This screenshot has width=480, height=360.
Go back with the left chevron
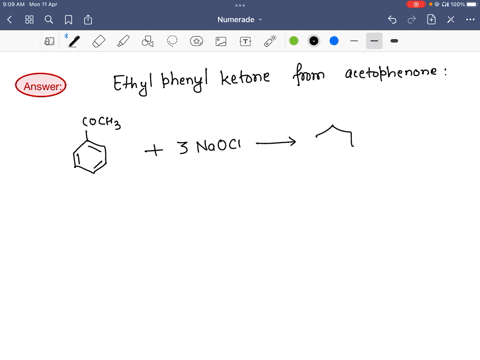click(x=10, y=20)
